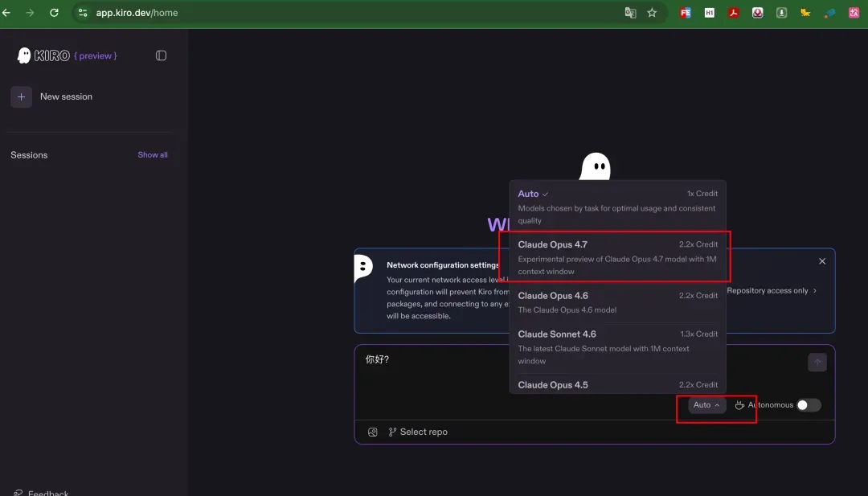Image resolution: width=868 pixels, height=496 pixels.
Task: Open the Auto model selector dropdown
Action: 707,405
